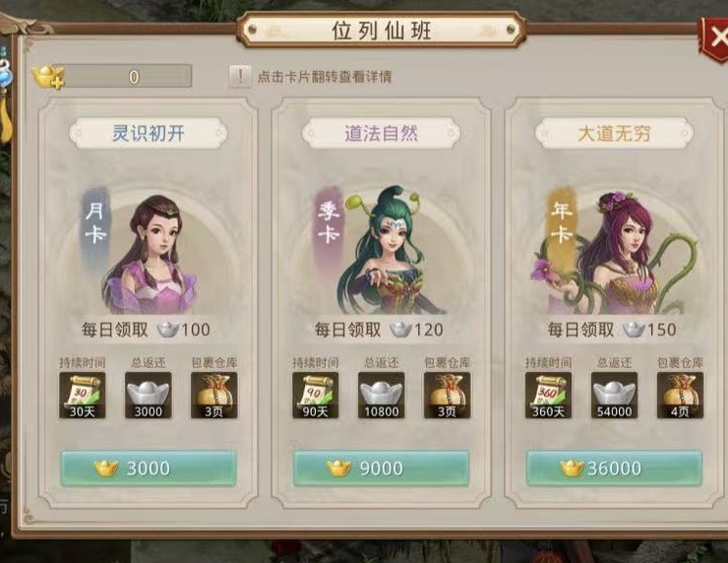This screenshot has width=728, height=563.
Task: Click the 90天 duration scroll icon
Action: pyautogui.click(x=315, y=396)
